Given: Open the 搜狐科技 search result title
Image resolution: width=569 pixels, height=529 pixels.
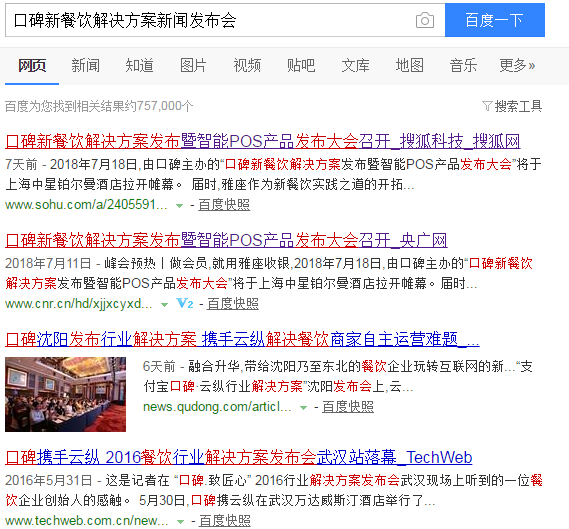Looking at the screenshot, I should (263, 141).
